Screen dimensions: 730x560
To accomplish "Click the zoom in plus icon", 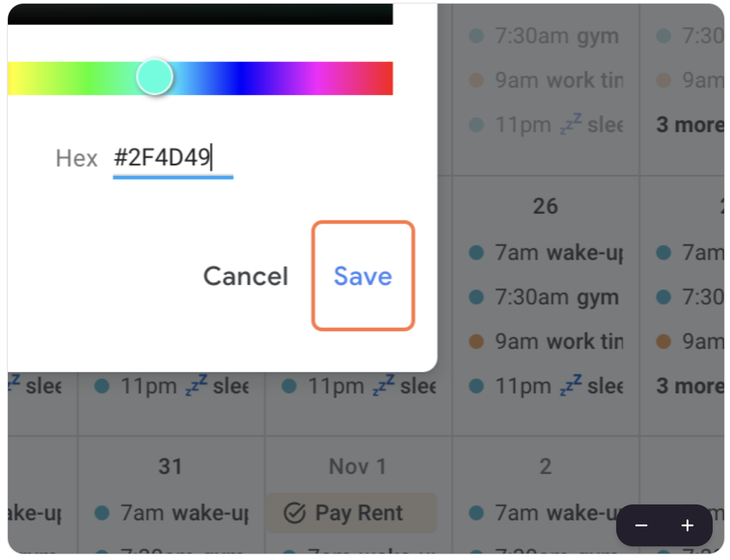I will click(x=687, y=525).
